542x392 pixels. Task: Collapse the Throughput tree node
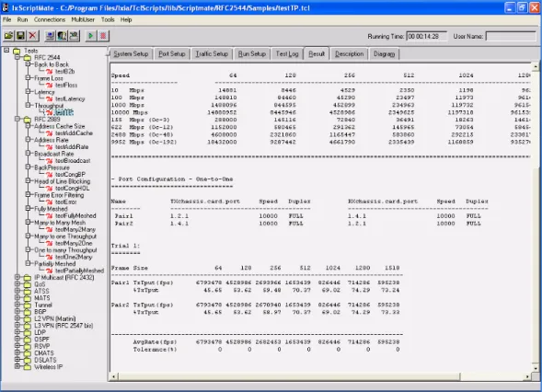click(28, 105)
